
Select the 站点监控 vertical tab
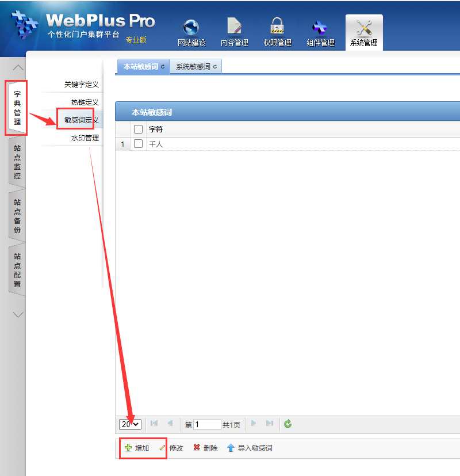click(17, 162)
